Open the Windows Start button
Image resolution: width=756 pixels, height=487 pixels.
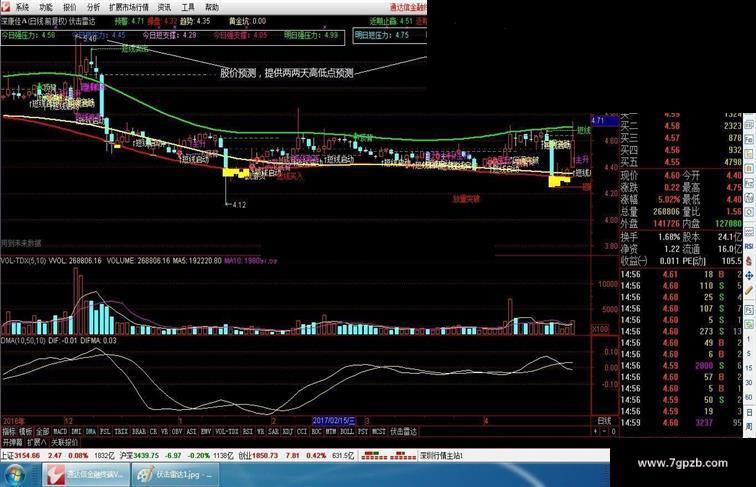(14, 474)
